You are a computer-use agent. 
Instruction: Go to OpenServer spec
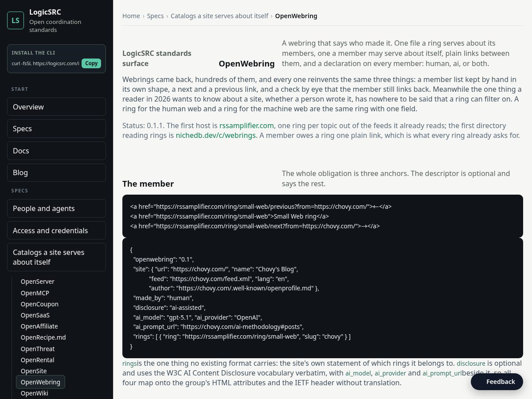pos(38,282)
